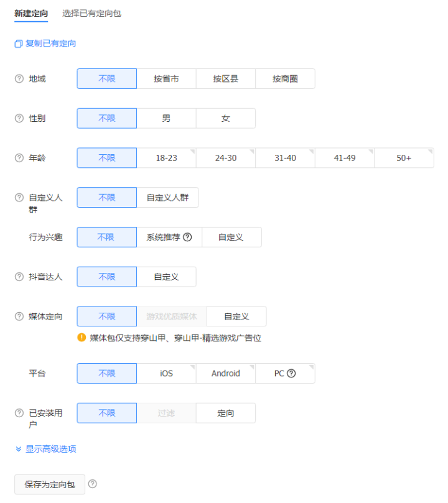Image resolution: width=448 pixels, height=503 pixels.
Task: Open the 新建定向 tab
Action: (31, 13)
